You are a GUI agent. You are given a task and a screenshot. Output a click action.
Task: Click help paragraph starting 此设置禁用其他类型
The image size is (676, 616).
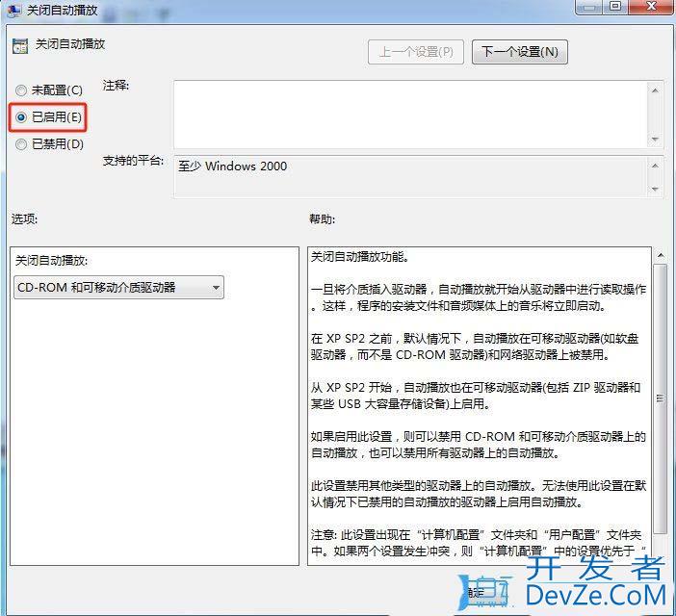pos(479,494)
